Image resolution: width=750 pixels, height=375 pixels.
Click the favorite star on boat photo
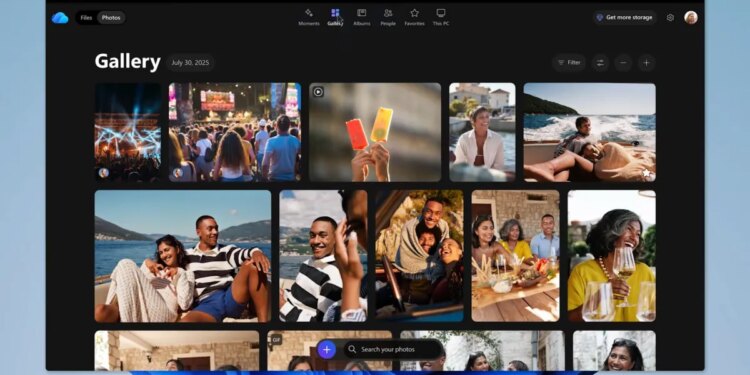tap(646, 173)
